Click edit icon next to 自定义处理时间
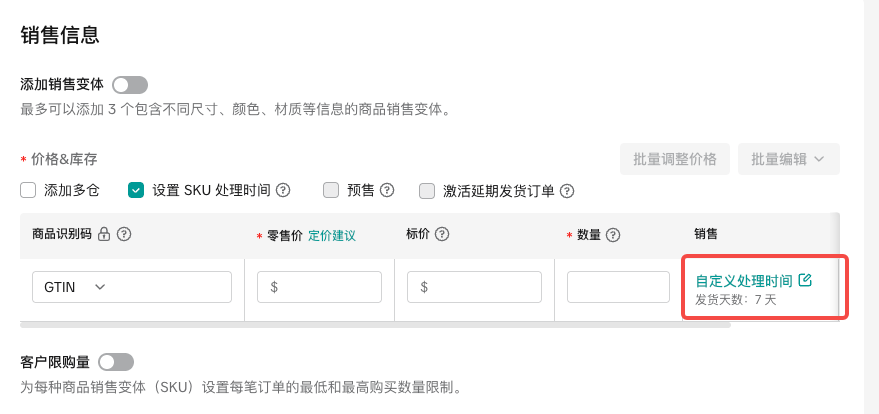879x414 pixels. 806,281
